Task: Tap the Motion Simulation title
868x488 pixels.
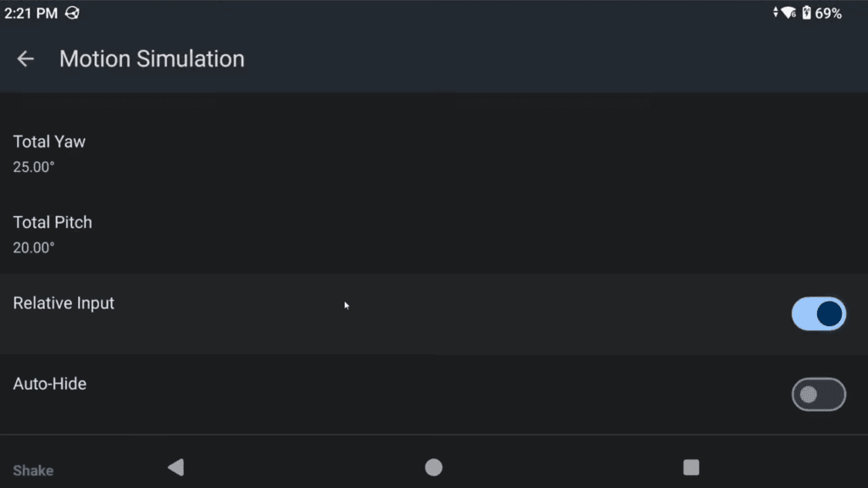Action: pyautogui.click(x=152, y=58)
